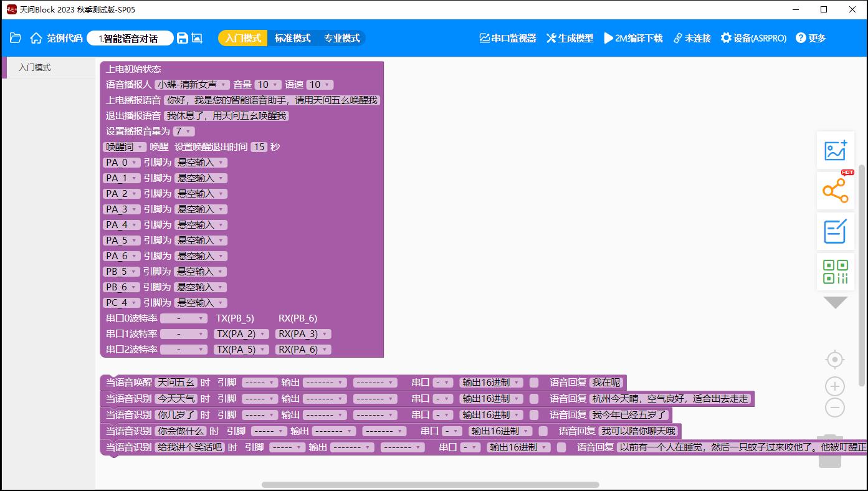Screen dimensions: 868x491
Task: Click the orange share icon
Action: [836, 191]
